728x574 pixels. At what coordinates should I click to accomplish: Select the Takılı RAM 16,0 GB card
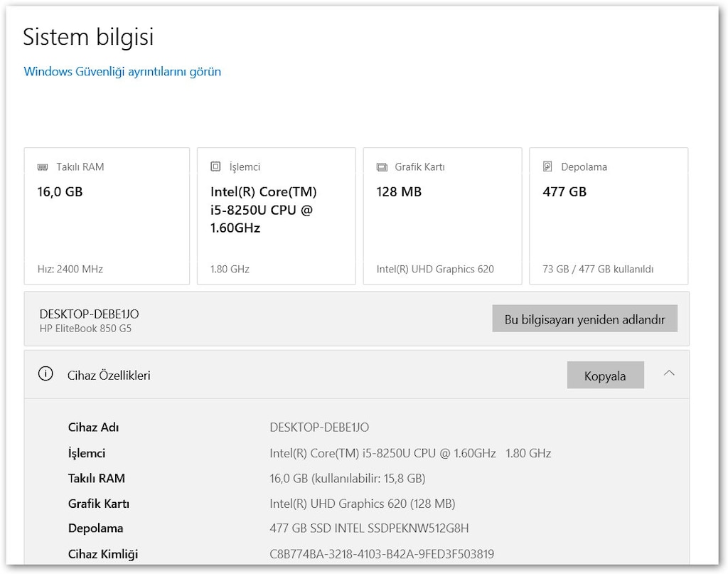tap(107, 216)
